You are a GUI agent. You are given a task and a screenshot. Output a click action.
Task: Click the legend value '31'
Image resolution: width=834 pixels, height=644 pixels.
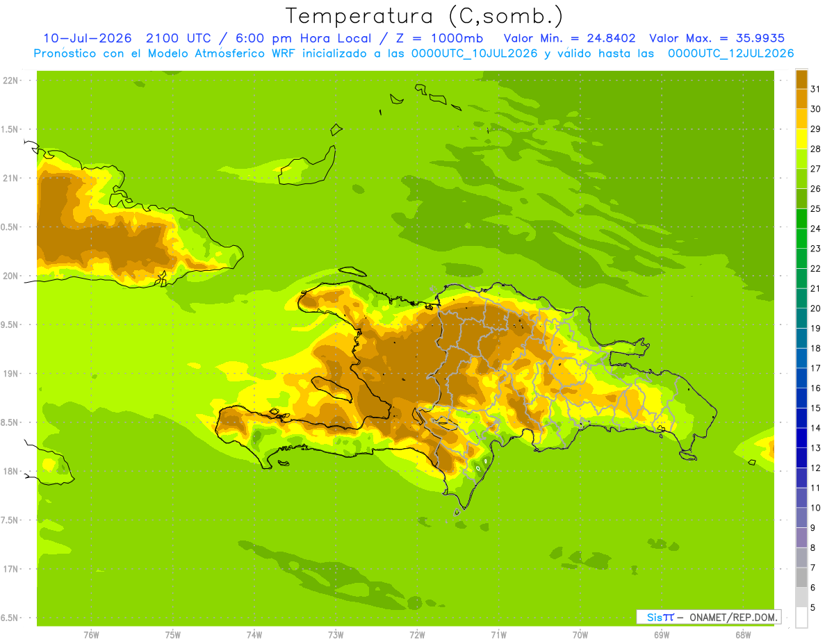(815, 89)
